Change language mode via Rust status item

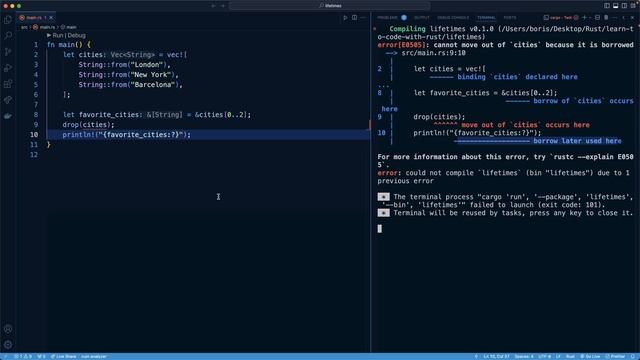571,356
